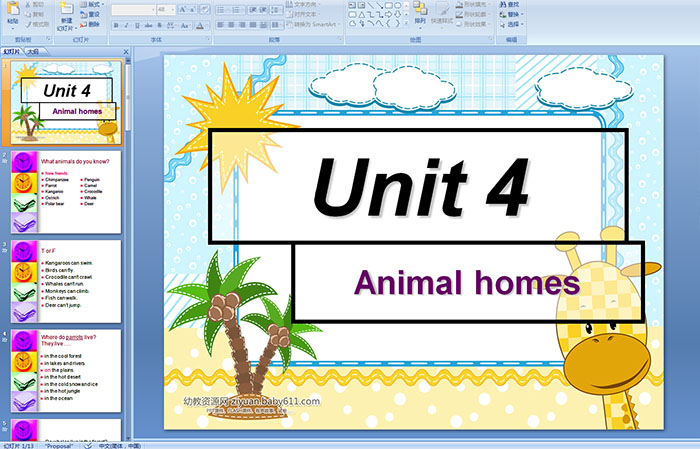Toggle Strikethrough (abc) formatting
700x449 pixels.
(148, 25)
